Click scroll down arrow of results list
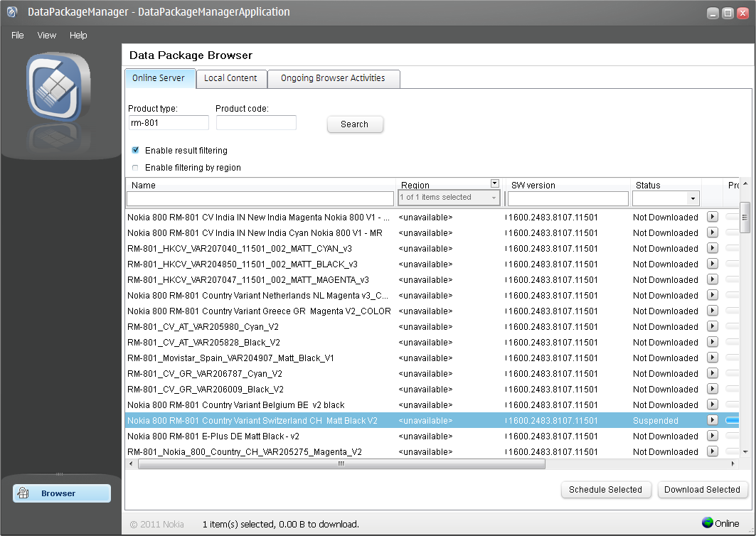This screenshot has width=756, height=536. tap(745, 452)
